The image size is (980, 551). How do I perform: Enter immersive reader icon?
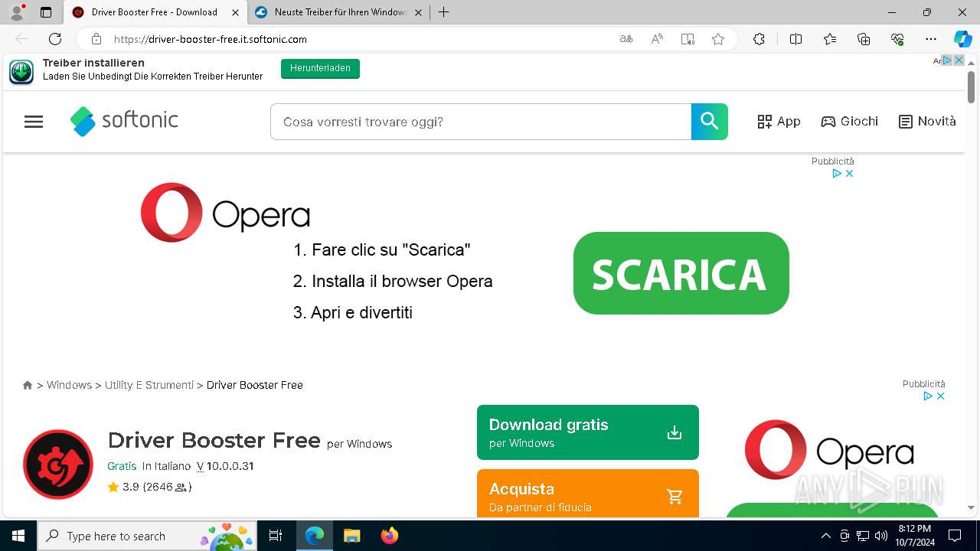click(x=688, y=39)
